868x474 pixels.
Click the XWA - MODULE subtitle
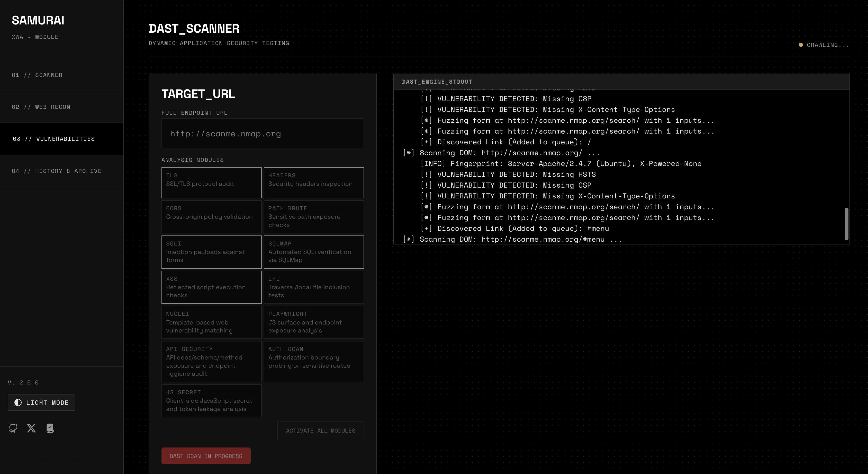click(35, 37)
